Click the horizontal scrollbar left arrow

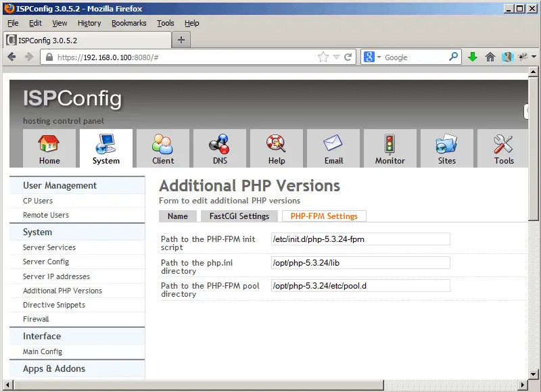coord(7,385)
